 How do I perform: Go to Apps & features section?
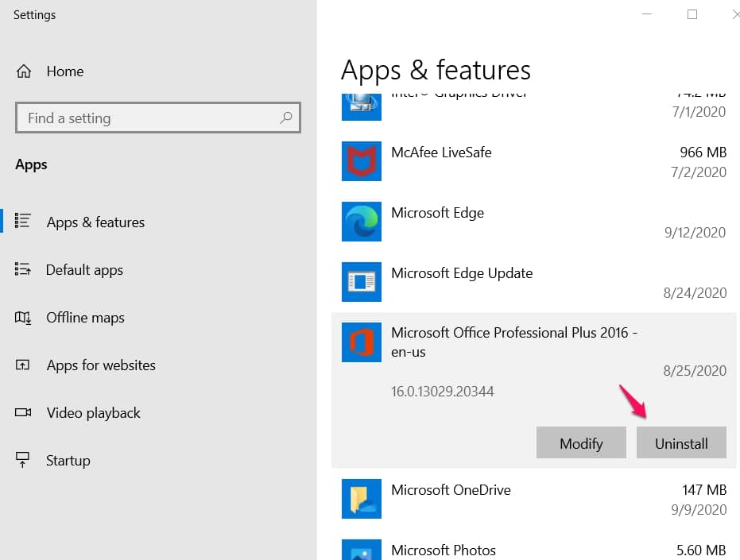tap(95, 222)
